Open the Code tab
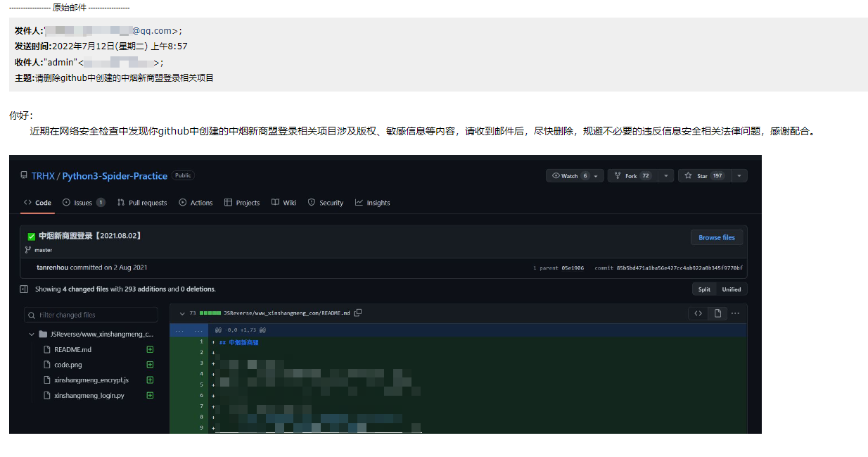 coord(38,203)
